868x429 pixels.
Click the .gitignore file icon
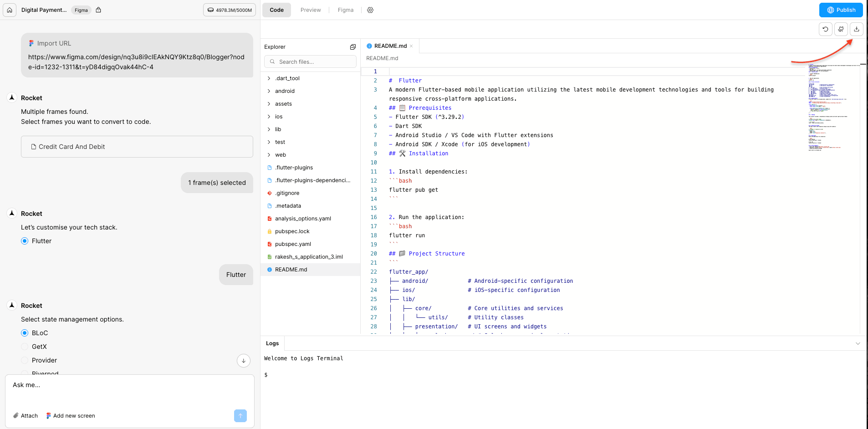point(269,193)
